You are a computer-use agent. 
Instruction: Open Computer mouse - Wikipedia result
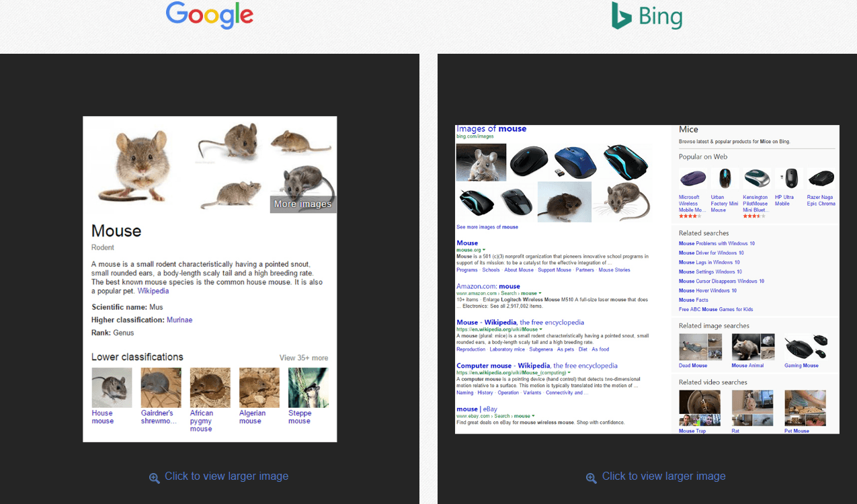pos(537,366)
